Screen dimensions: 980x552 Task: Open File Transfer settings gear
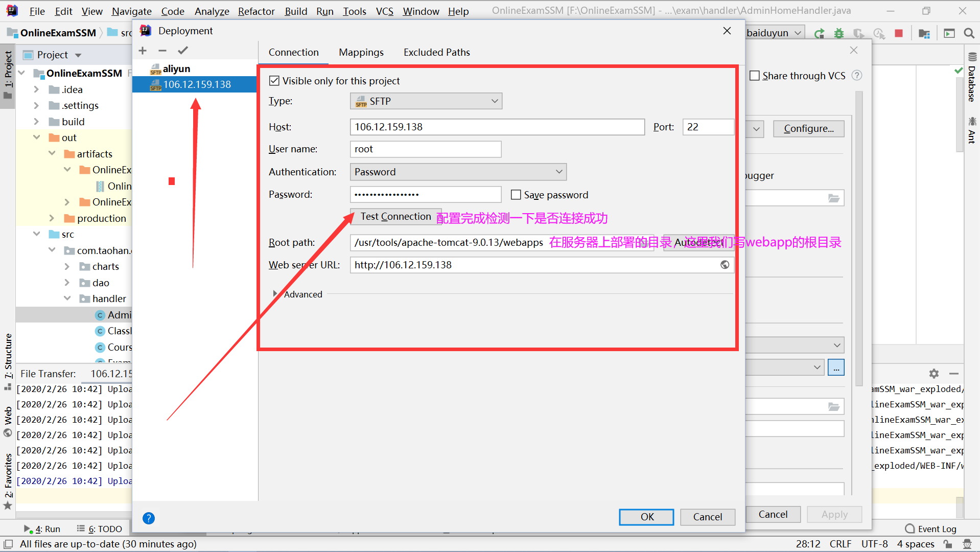pyautogui.click(x=934, y=374)
